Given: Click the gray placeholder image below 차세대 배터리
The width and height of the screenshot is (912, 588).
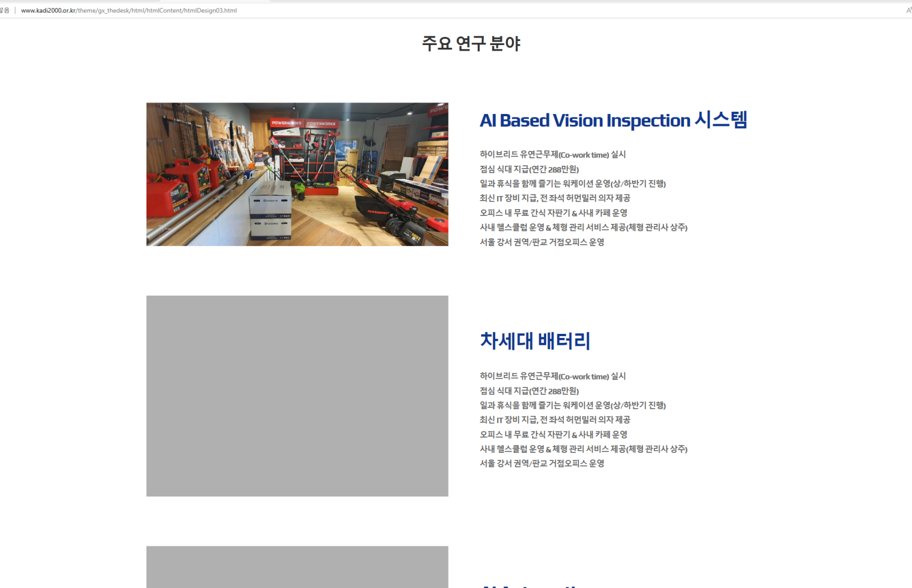Looking at the screenshot, I should 297,567.
